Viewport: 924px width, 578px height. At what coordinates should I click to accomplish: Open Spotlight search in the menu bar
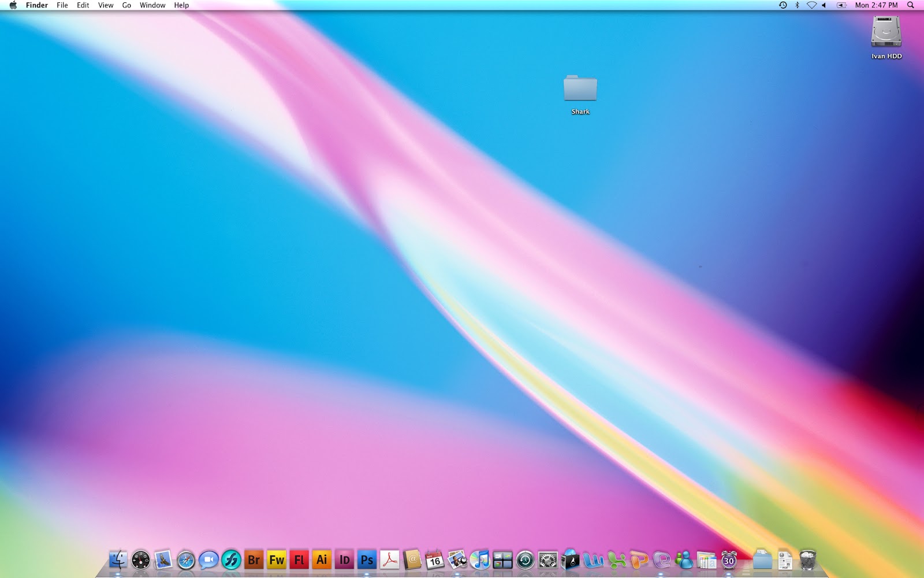[911, 5]
